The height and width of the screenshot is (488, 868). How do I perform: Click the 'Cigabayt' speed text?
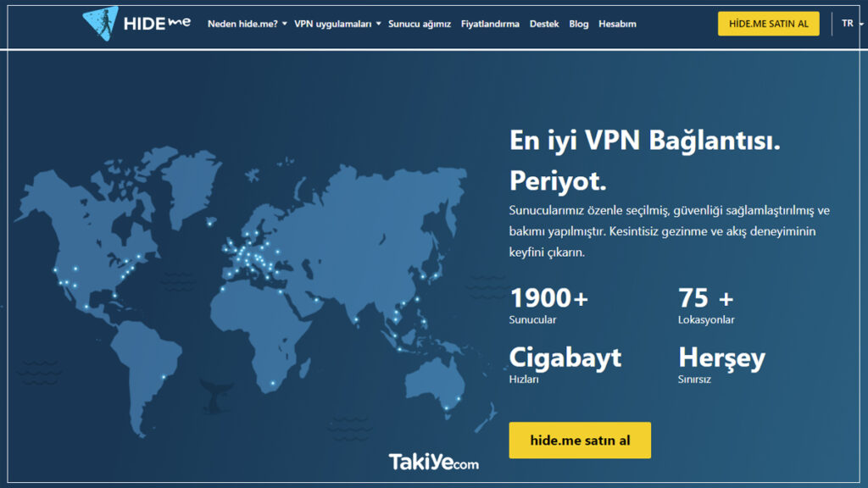point(565,358)
